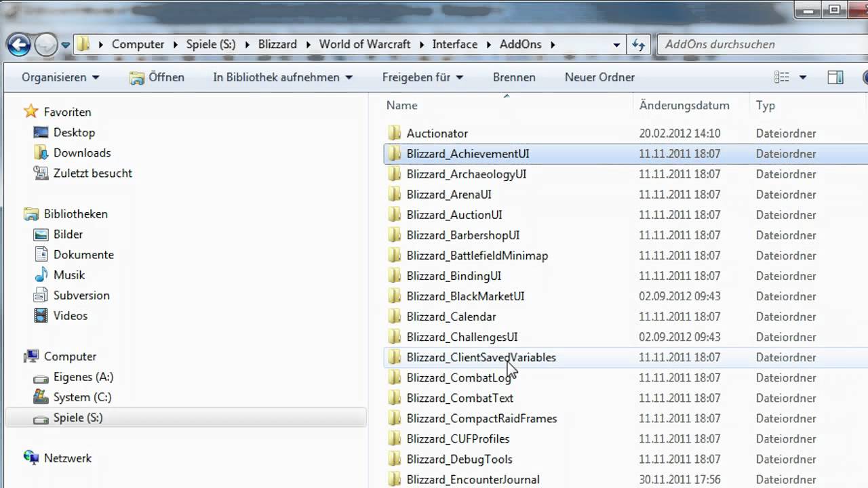Click the Blizzard_CombatLog folder icon
Image resolution: width=868 pixels, height=488 pixels.
[395, 378]
